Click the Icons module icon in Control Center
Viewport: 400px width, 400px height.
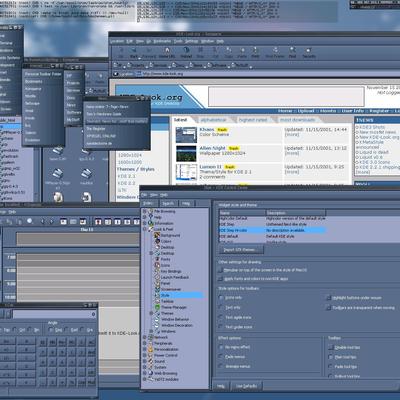click(157, 265)
